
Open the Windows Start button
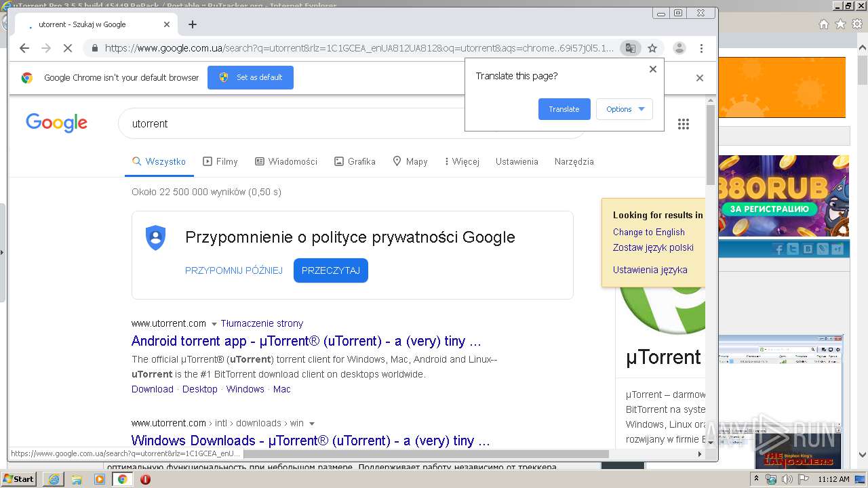tap(18, 479)
